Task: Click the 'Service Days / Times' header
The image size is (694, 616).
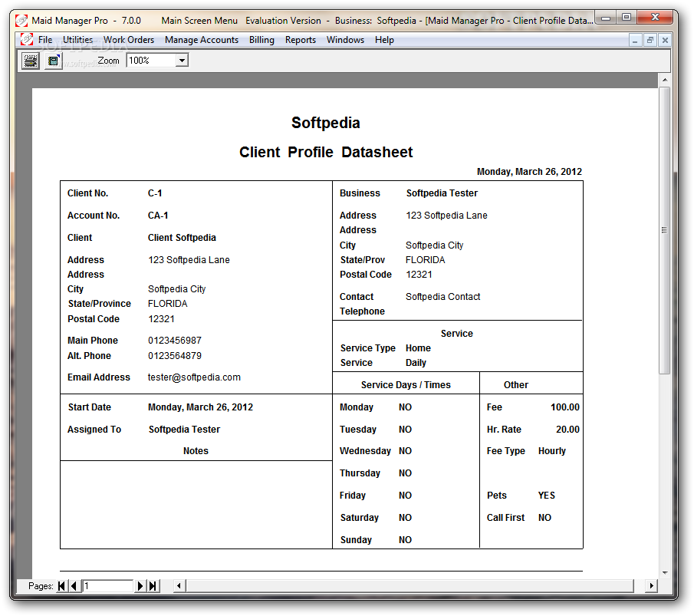Action: tap(406, 385)
